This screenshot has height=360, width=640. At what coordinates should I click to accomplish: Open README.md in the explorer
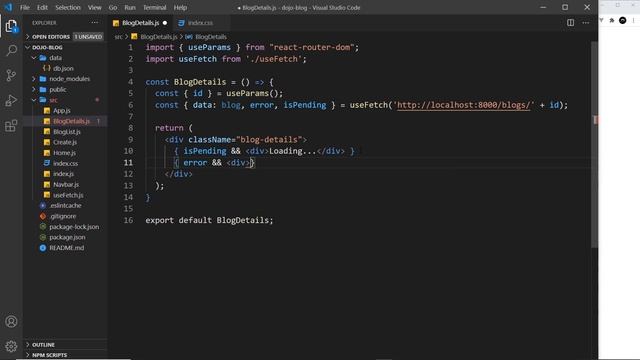(67, 248)
